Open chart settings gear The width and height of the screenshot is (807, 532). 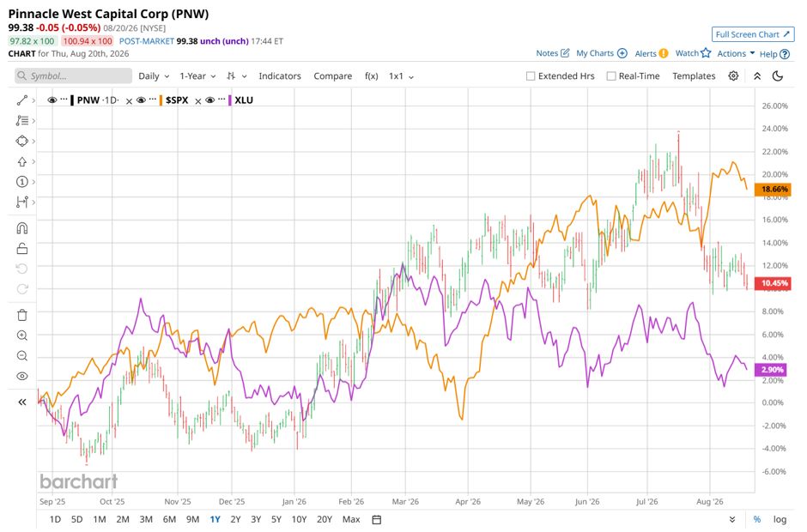(x=733, y=76)
